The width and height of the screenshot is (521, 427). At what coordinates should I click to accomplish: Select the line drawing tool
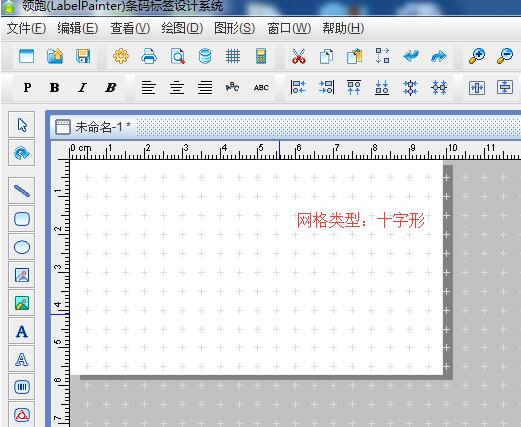22,191
